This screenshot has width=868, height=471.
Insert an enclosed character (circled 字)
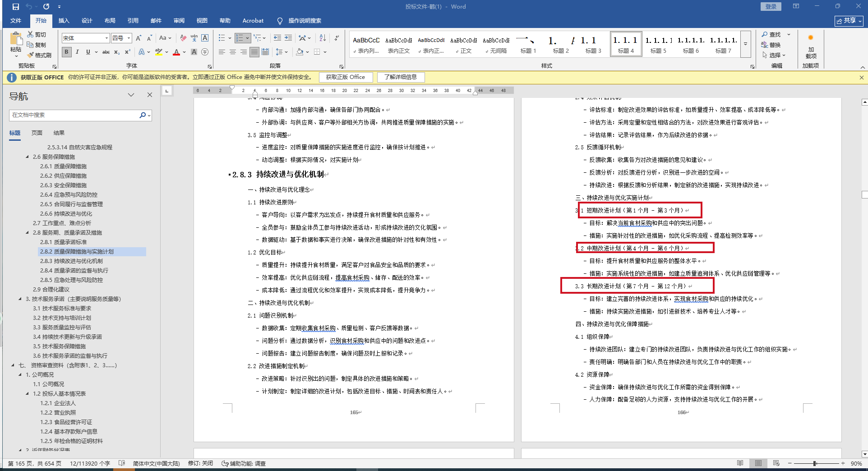(x=205, y=52)
